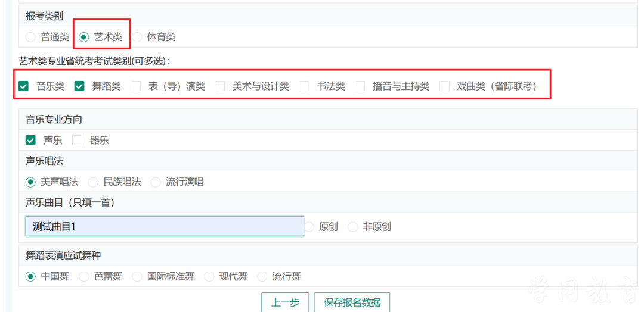
Task: Choose 中国舞 dance type
Action: pos(30,277)
